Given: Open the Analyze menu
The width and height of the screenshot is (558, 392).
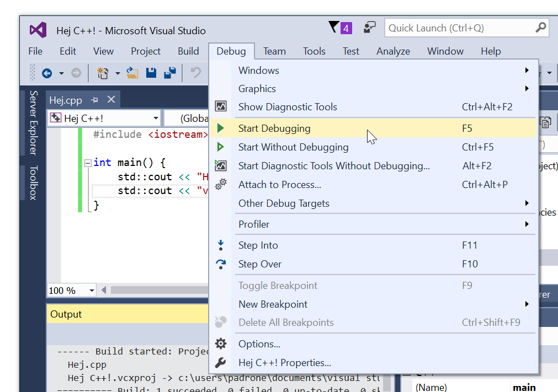Looking at the screenshot, I should (393, 51).
